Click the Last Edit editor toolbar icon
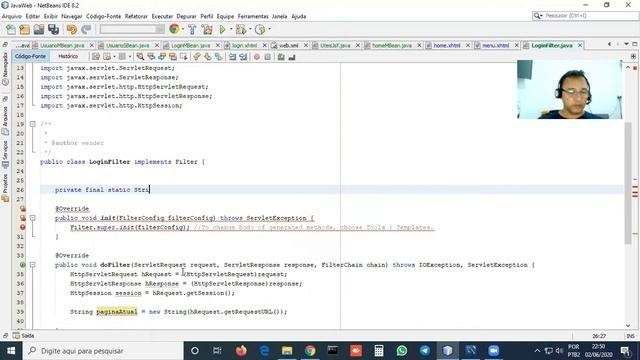 (96, 57)
